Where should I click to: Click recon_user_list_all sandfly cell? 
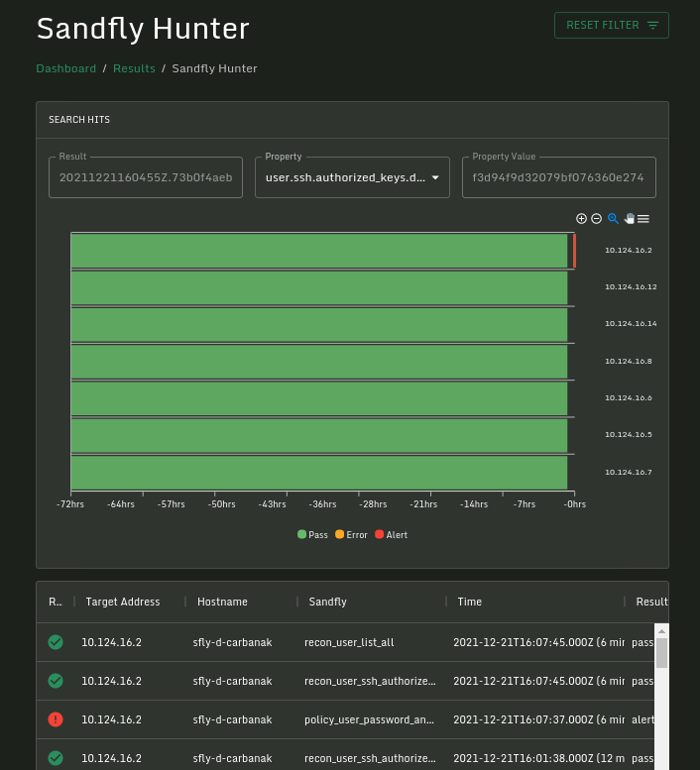tap(349, 642)
